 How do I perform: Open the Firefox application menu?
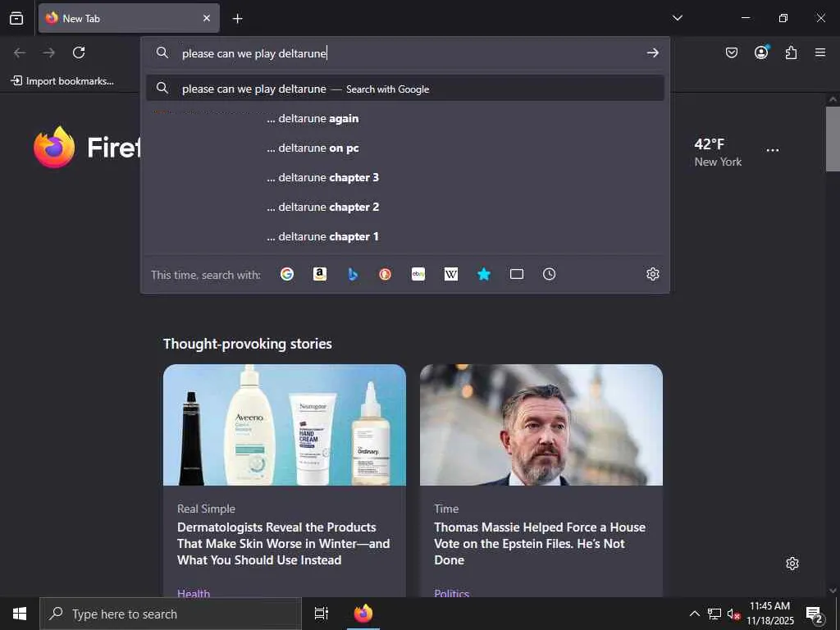(x=820, y=52)
